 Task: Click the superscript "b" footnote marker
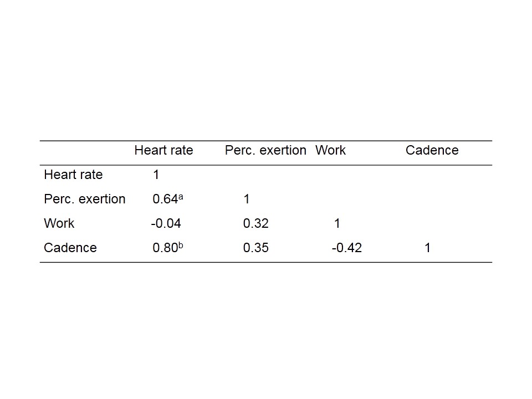tap(180, 244)
